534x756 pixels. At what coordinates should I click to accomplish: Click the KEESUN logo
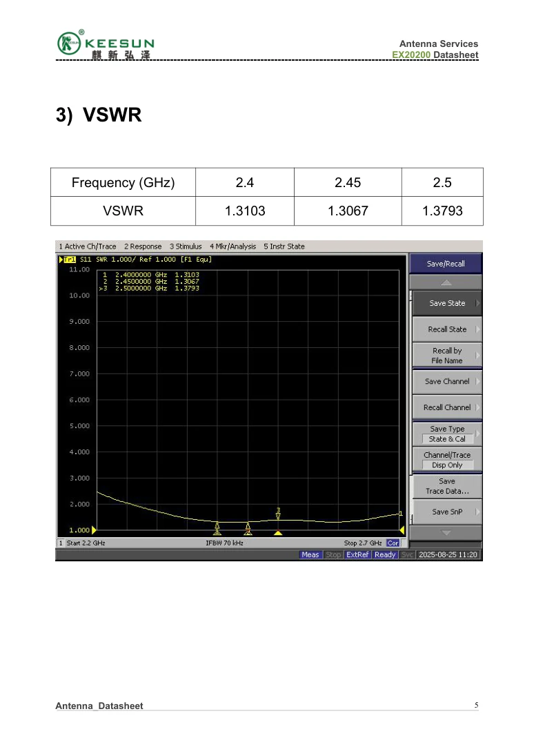(106, 45)
